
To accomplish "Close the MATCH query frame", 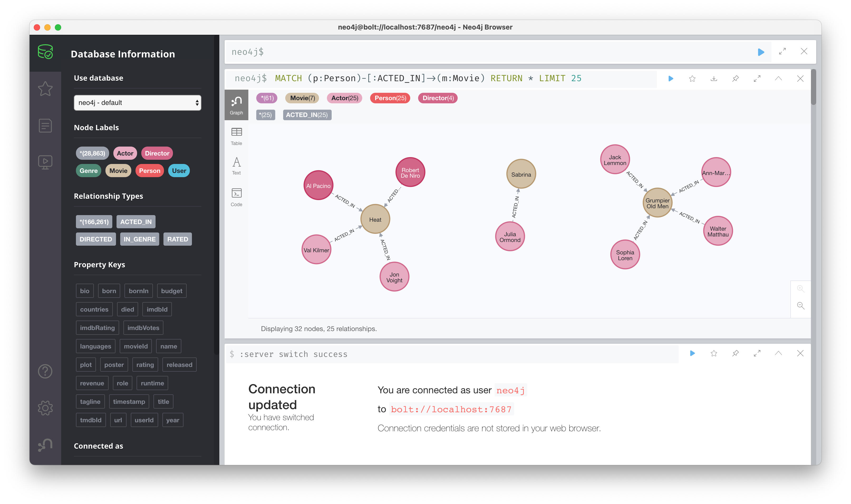I will (x=800, y=79).
